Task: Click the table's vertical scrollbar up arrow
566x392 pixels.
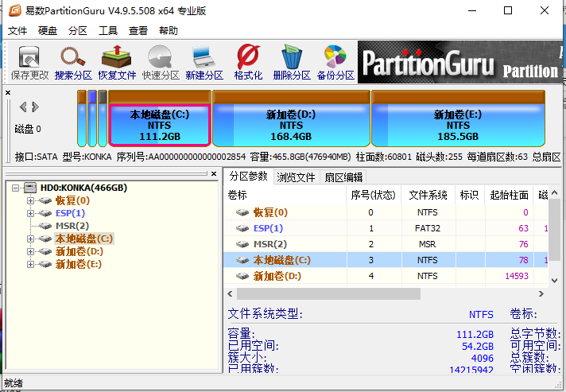Action: 555,193
